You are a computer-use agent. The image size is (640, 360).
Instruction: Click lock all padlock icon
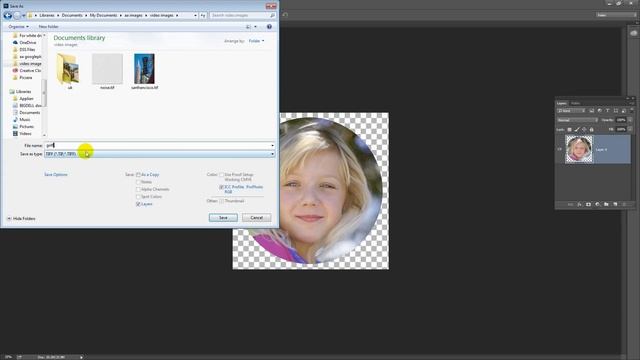click(x=591, y=129)
